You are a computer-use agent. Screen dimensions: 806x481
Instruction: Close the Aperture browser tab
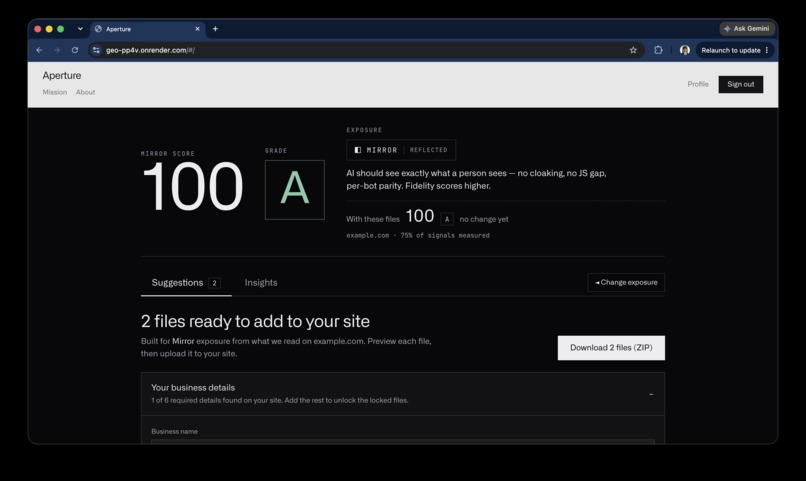click(x=197, y=29)
